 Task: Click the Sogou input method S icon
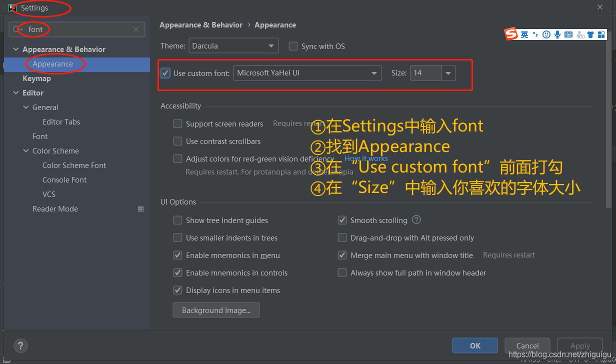click(511, 34)
